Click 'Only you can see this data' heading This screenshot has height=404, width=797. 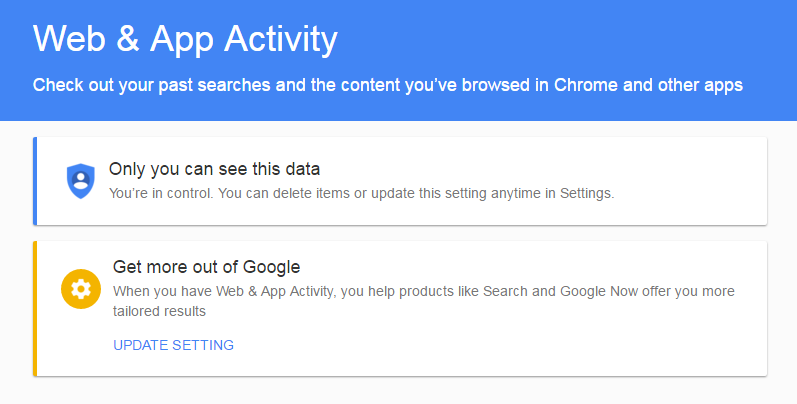pos(214,169)
